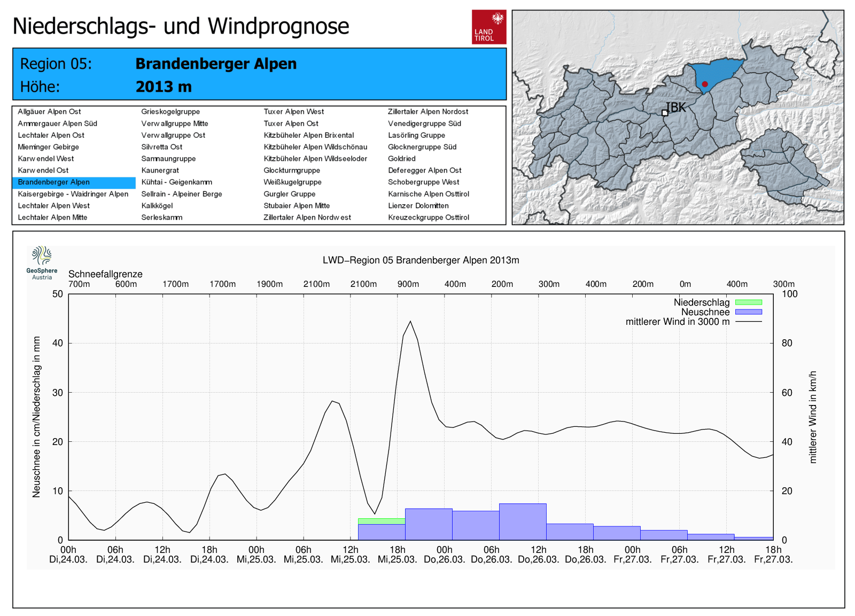Screen dimensions: 855x616
Task: Click the purple Neuschnee legend swatch
Action: (x=748, y=312)
